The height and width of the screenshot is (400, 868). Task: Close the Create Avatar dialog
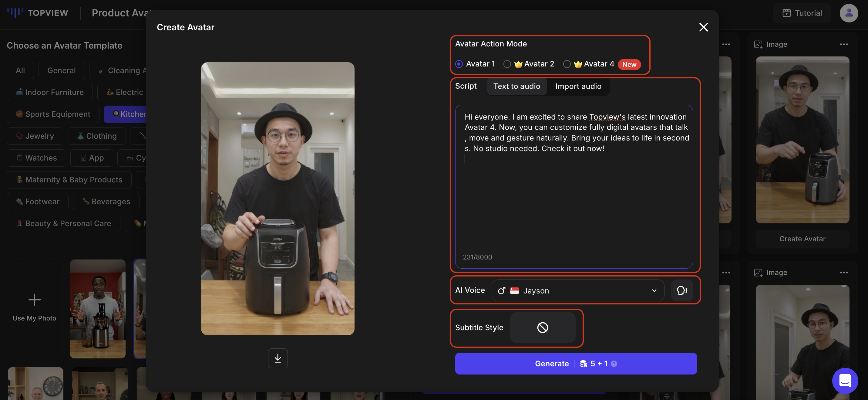703,27
